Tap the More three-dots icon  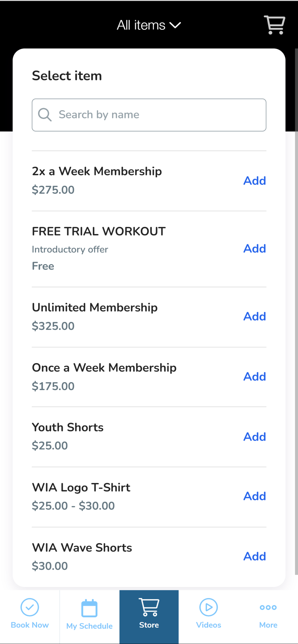point(268,607)
